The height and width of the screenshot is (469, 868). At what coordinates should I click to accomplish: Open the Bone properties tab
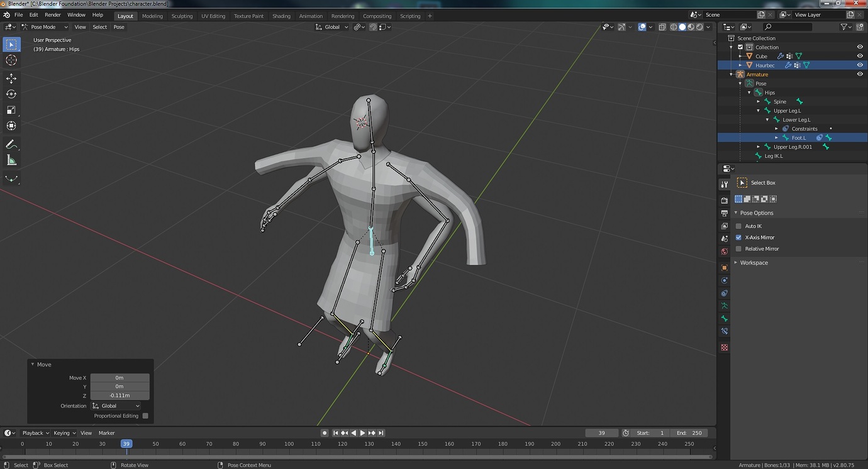pyautogui.click(x=725, y=319)
